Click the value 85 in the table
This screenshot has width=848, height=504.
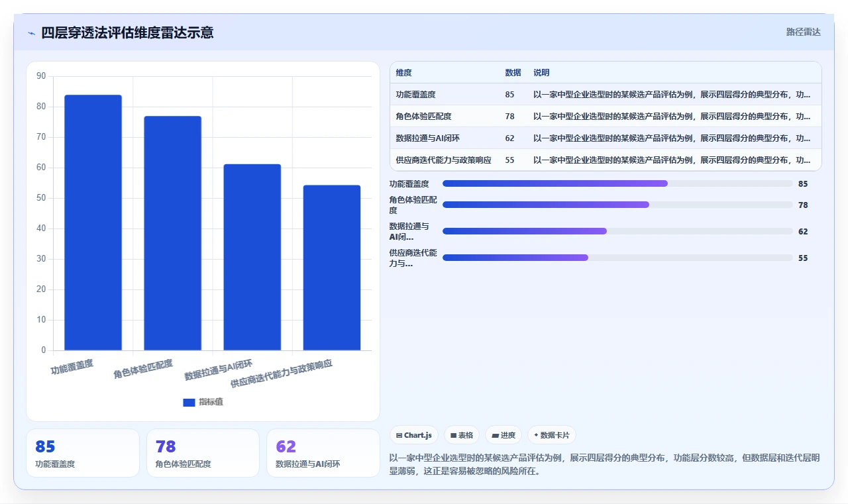pos(509,95)
